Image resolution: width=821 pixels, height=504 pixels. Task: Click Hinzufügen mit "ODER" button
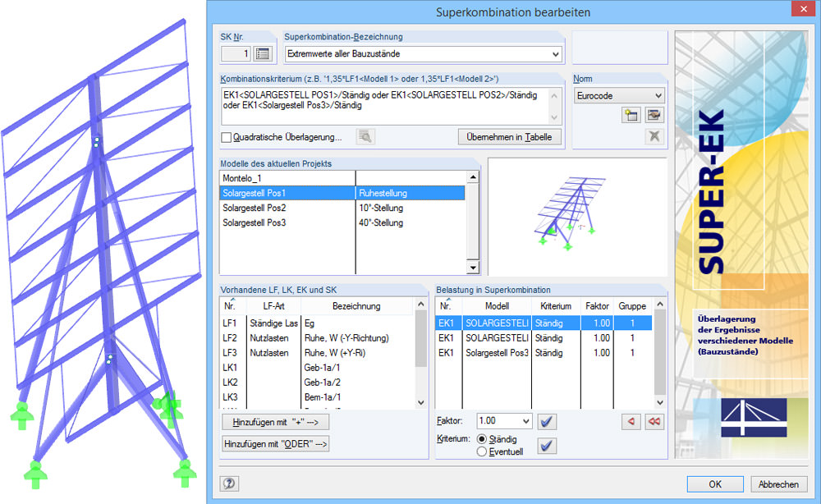click(275, 444)
